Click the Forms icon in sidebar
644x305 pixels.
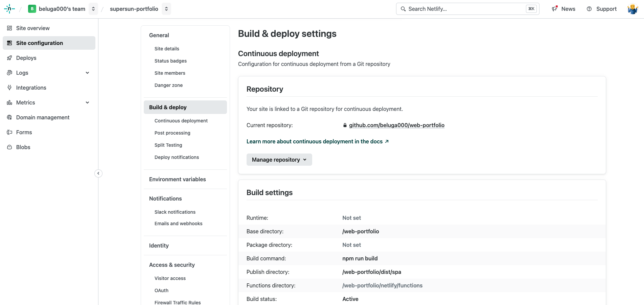click(9, 132)
